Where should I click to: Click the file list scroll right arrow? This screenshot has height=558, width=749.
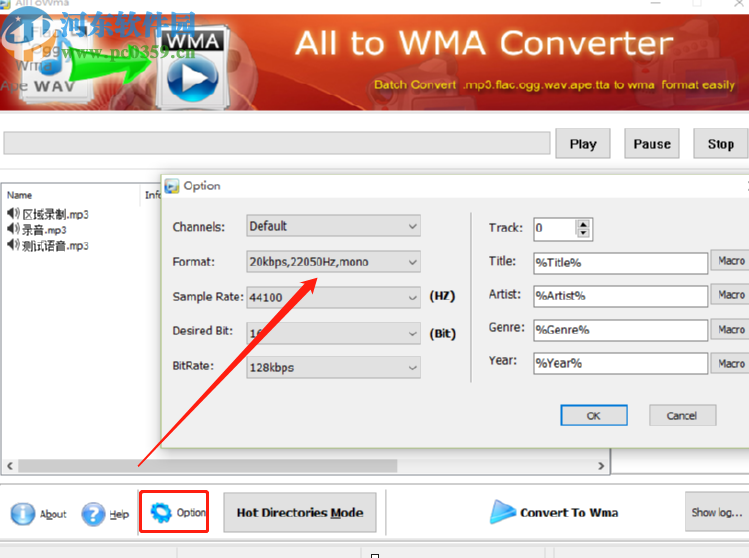point(601,465)
